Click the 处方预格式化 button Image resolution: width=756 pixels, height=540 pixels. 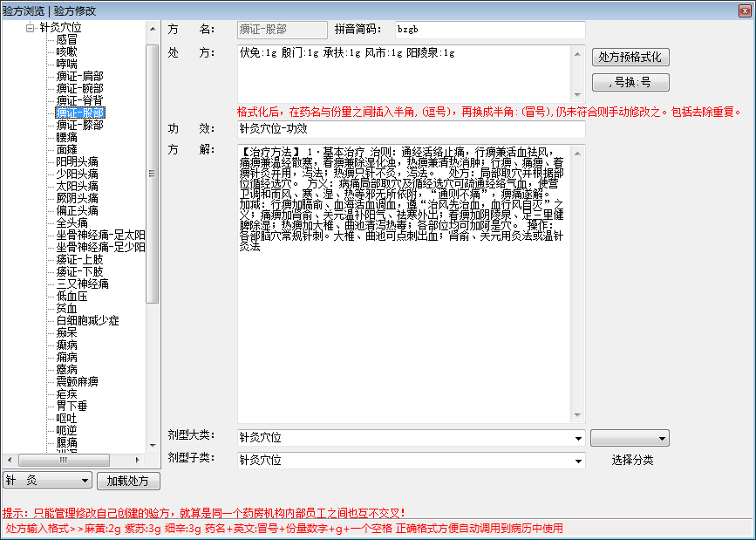coord(631,58)
